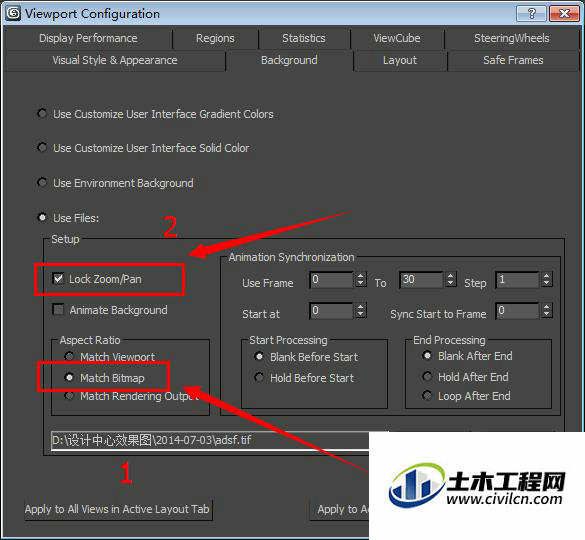
Task: Switch to Visual Style & Appearance tab
Action: (115, 60)
